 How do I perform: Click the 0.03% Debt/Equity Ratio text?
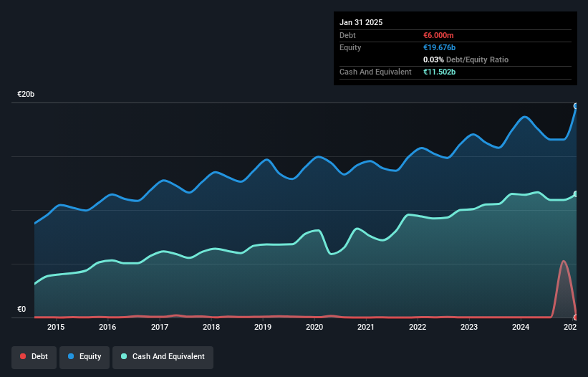coord(466,59)
